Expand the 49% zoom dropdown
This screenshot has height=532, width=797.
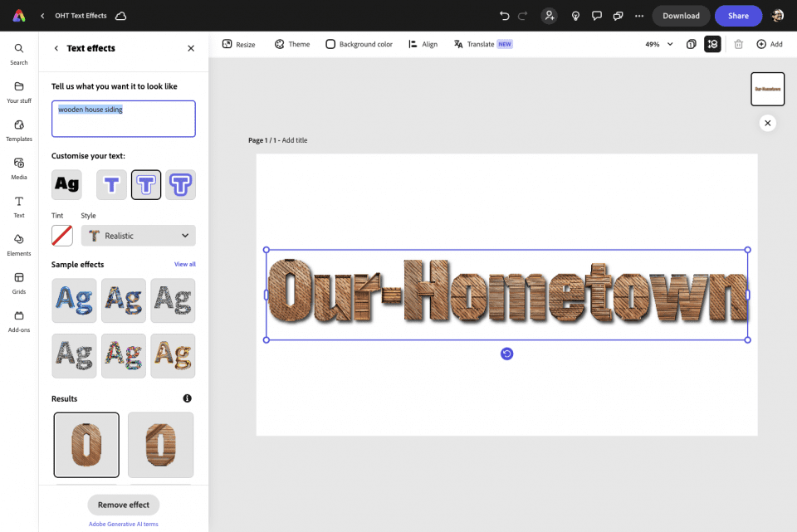tap(657, 44)
